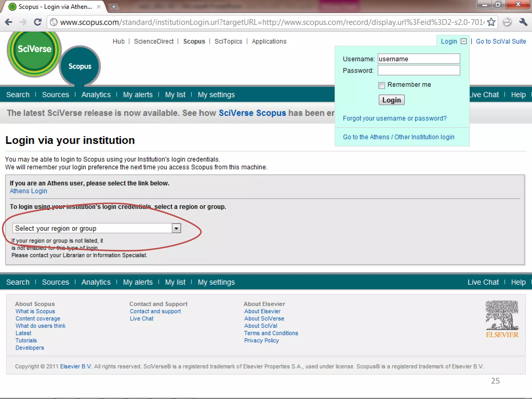Image resolution: width=532 pixels, height=399 pixels.
Task: Open My list in the top navigation bar
Action: click(175, 95)
